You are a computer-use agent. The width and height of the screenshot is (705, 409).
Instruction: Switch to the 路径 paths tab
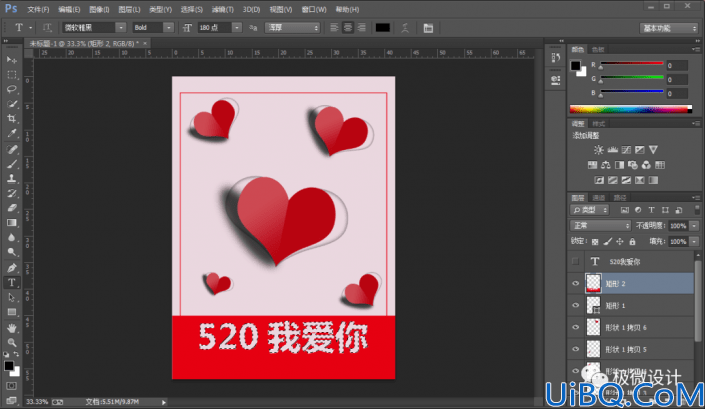620,198
